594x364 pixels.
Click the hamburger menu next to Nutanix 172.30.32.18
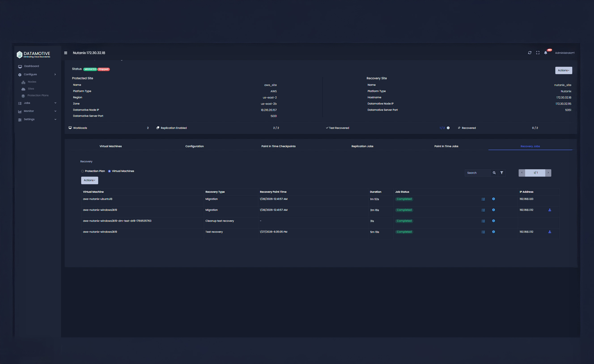[66, 53]
